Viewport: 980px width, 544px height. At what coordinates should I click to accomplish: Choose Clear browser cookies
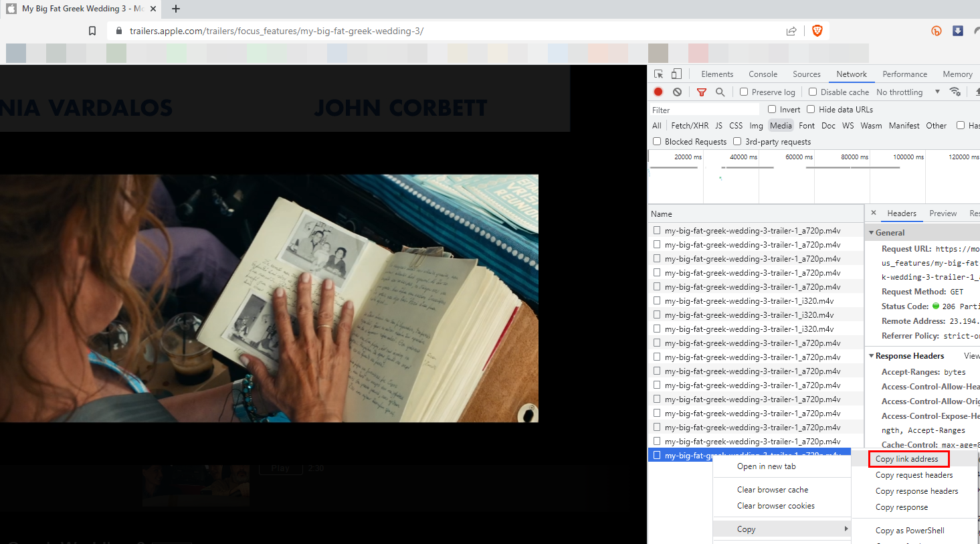pyautogui.click(x=776, y=506)
